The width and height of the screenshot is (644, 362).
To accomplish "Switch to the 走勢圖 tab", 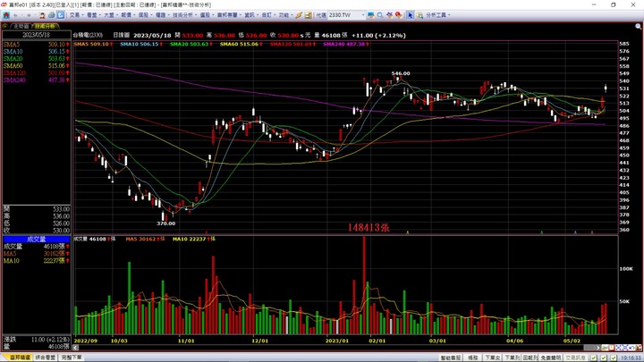I will coord(21,26).
